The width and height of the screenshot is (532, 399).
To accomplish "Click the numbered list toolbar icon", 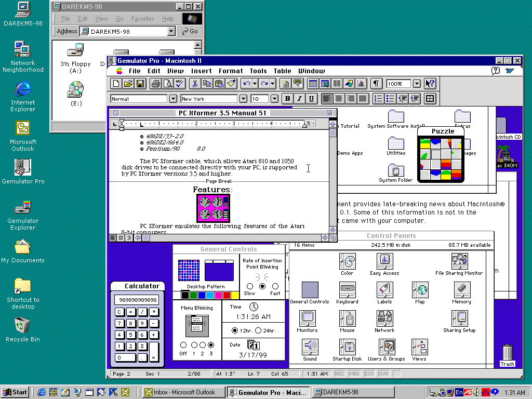I will click(378, 99).
